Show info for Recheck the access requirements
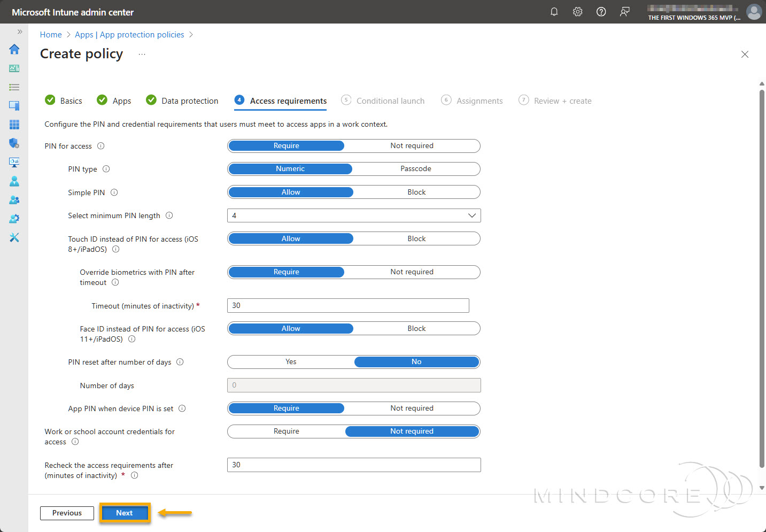766x532 pixels. click(x=135, y=475)
